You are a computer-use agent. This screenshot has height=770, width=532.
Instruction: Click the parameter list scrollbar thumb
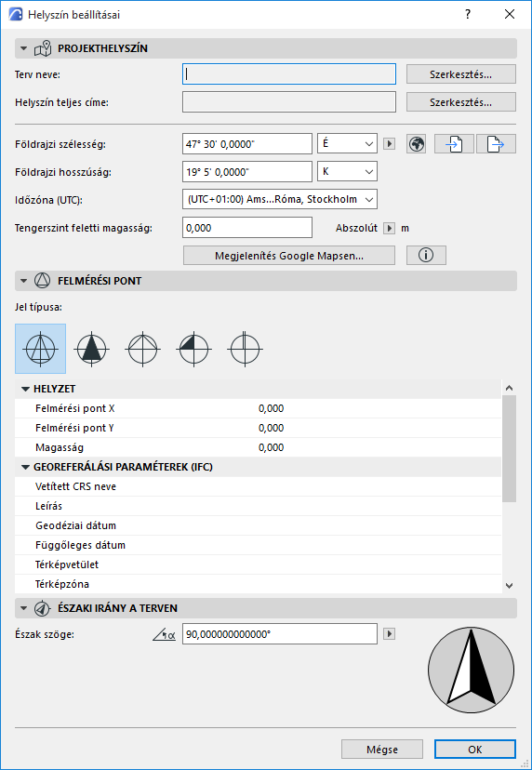[x=510, y=448]
